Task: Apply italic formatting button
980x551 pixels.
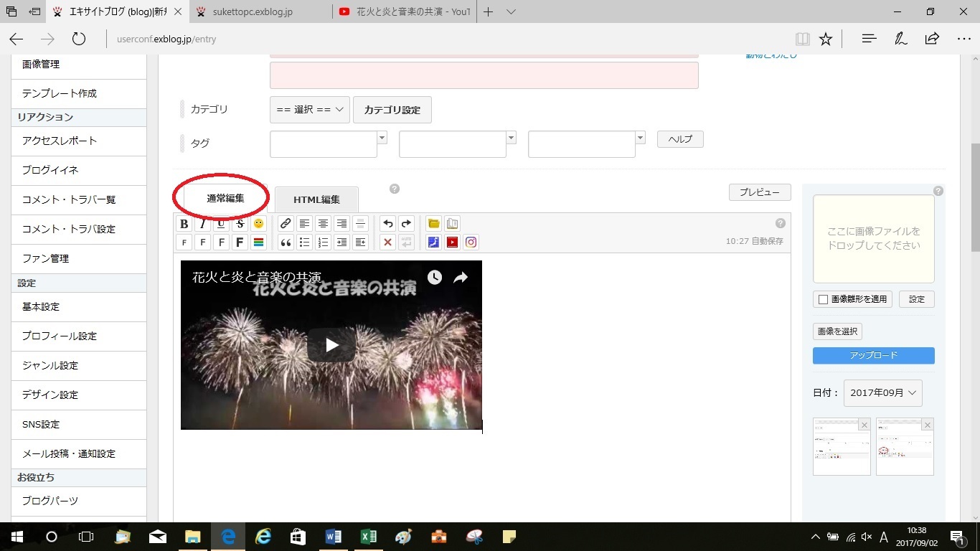Action: tap(203, 224)
